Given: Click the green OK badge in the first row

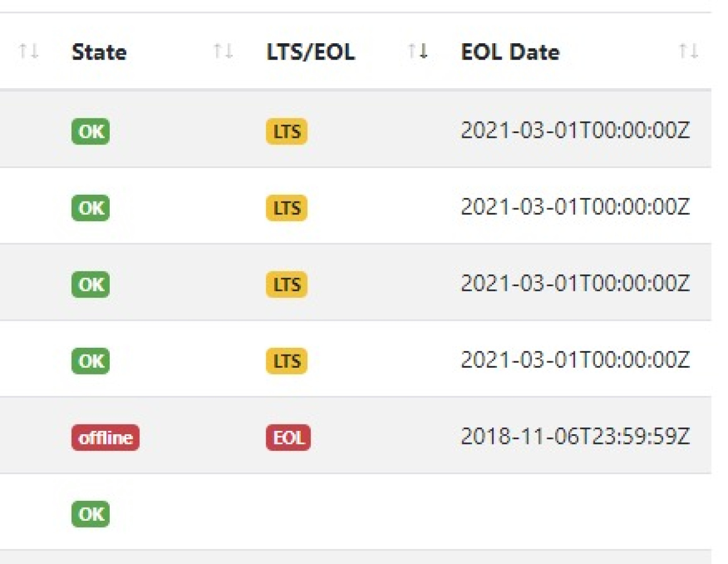Looking at the screenshot, I should tap(90, 131).
